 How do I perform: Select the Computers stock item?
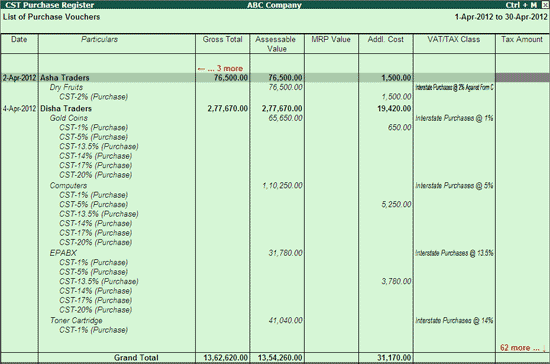68,186
